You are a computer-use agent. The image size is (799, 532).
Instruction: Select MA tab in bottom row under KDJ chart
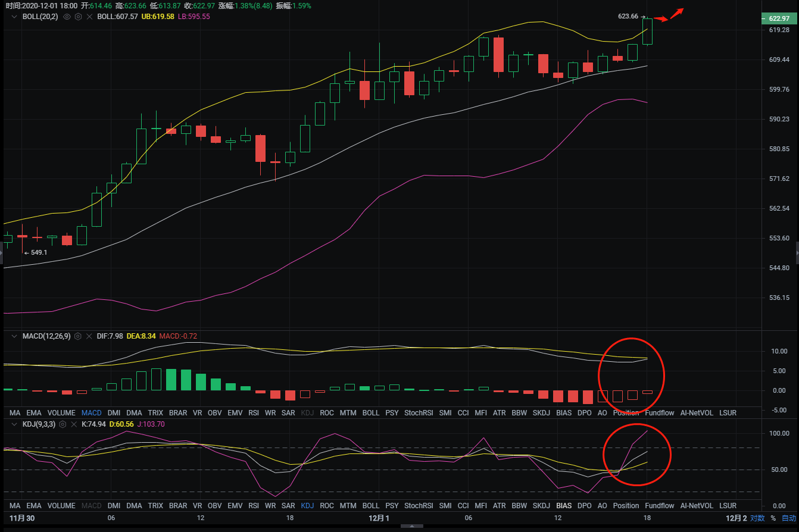[x=15, y=506]
